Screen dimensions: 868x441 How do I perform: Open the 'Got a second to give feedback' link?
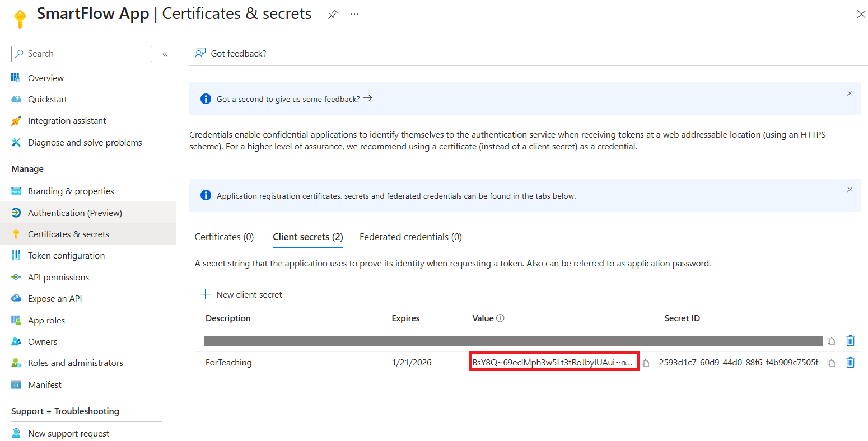(295, 98)
